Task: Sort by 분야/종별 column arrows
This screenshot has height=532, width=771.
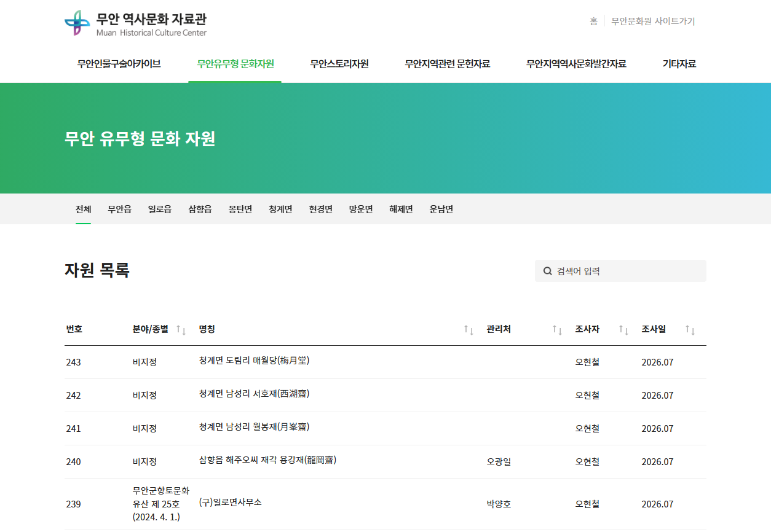Action: click(x=181, y=330)
